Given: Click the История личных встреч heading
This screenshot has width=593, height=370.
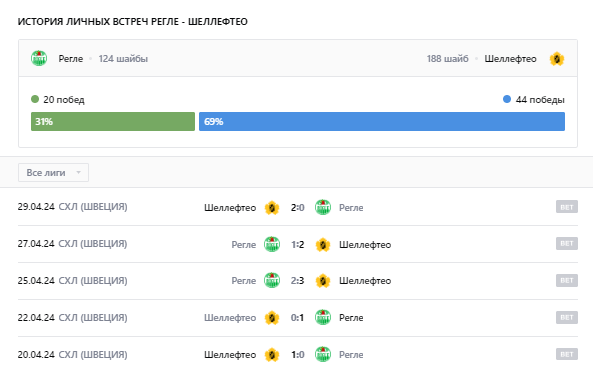Looking at the screenshot, I should pos(132,22).
